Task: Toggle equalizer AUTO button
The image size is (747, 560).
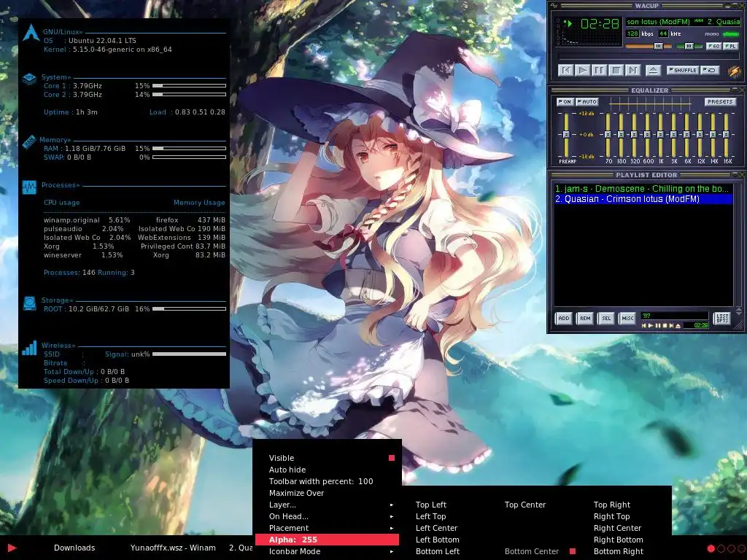Action: (587, 101)
